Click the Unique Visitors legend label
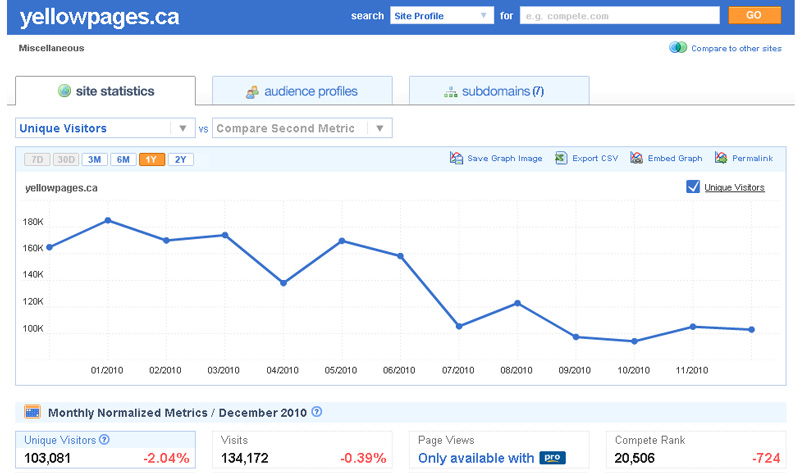 tap(734, 187)
